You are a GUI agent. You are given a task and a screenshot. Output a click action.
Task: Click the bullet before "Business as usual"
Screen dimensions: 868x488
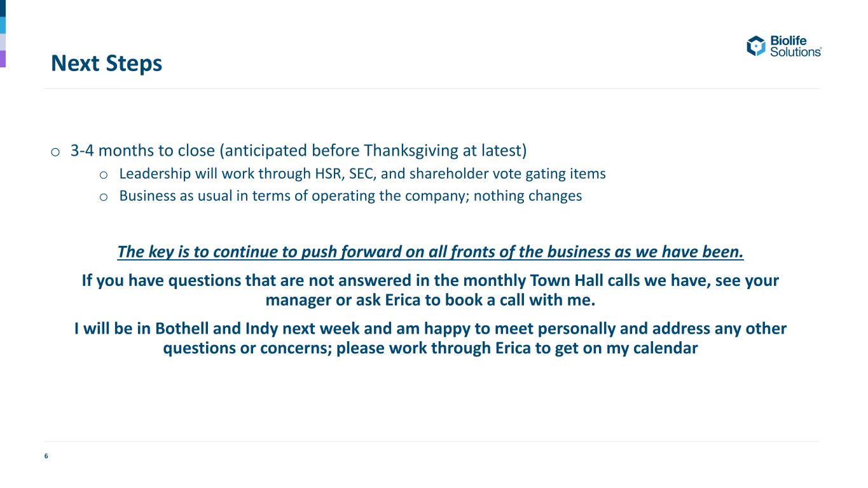[x=104, y=196]
